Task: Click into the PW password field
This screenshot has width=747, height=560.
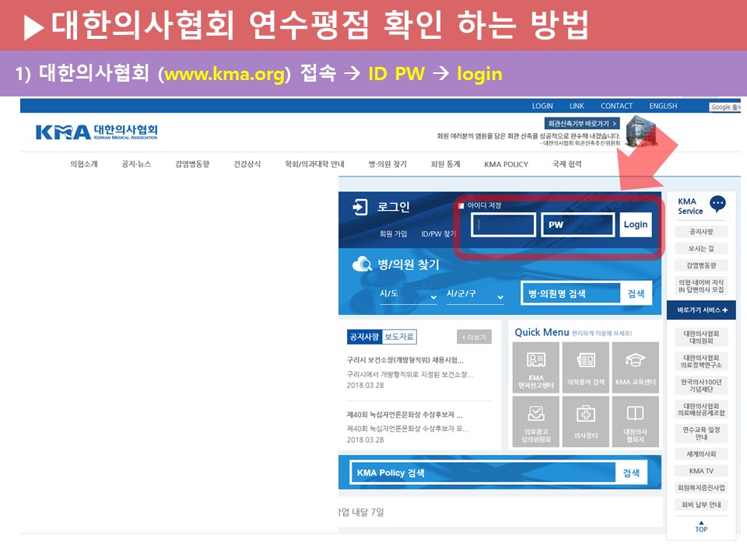Action: coord(577,225)
